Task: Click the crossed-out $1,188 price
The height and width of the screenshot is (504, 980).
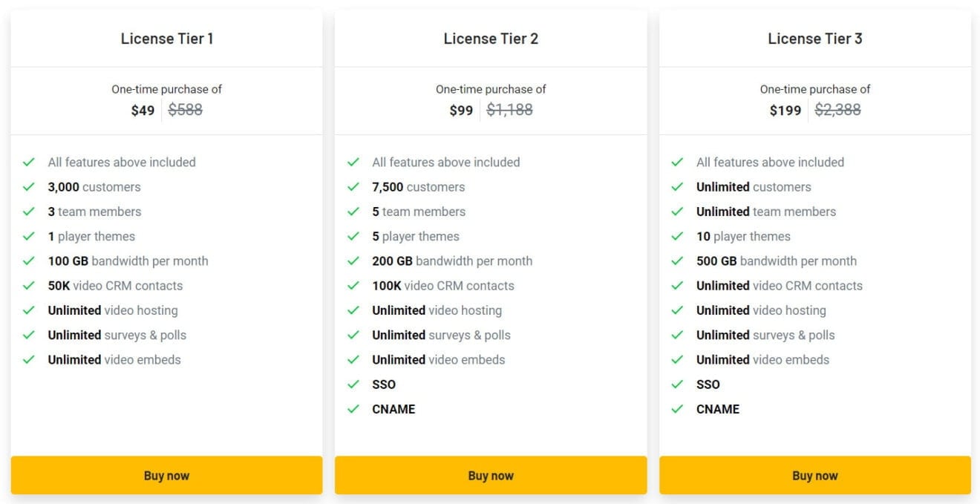Action: tap(509, 110)
